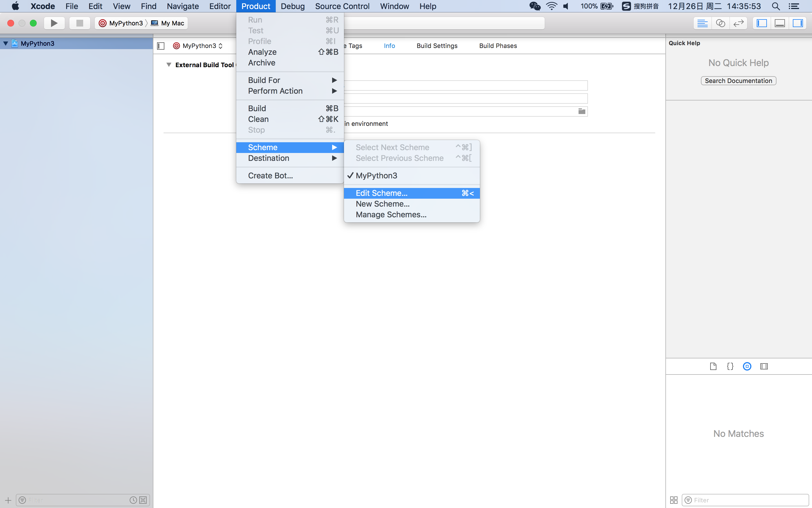Switch to Info tab
The width and height of the screenshot is (812, 508).
tap(389, 46)
